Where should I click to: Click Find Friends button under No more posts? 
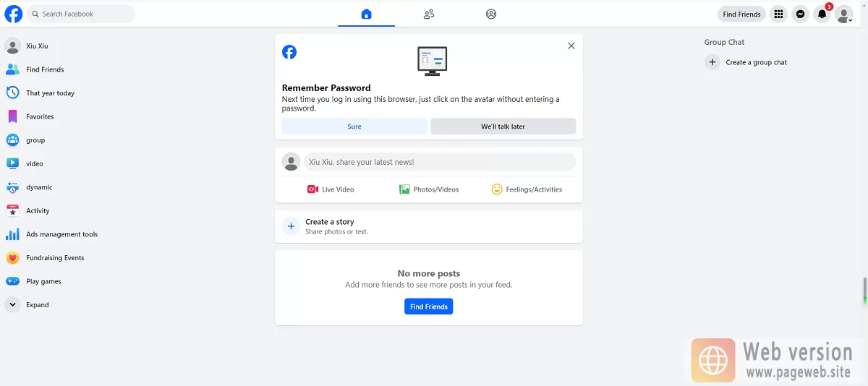[429, 306]
